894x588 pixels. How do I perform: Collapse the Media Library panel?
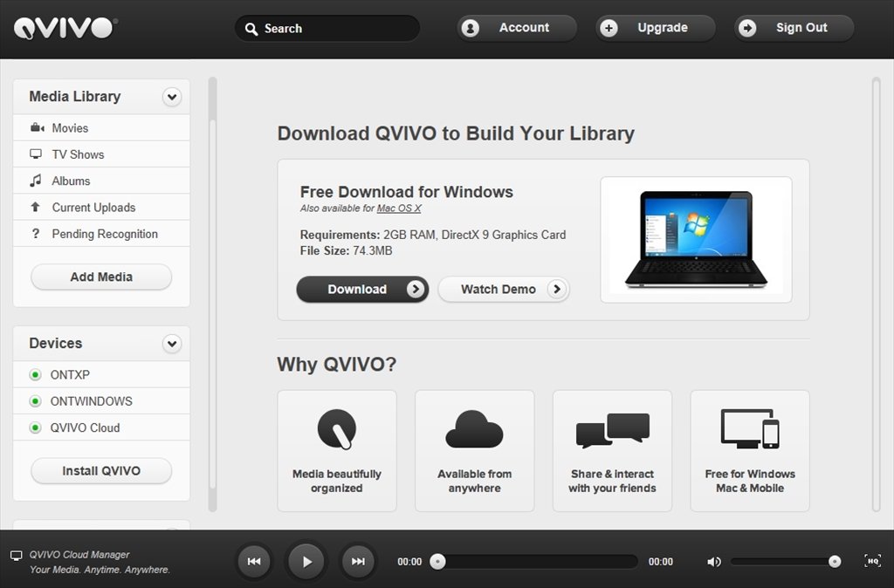coord(172,97)
